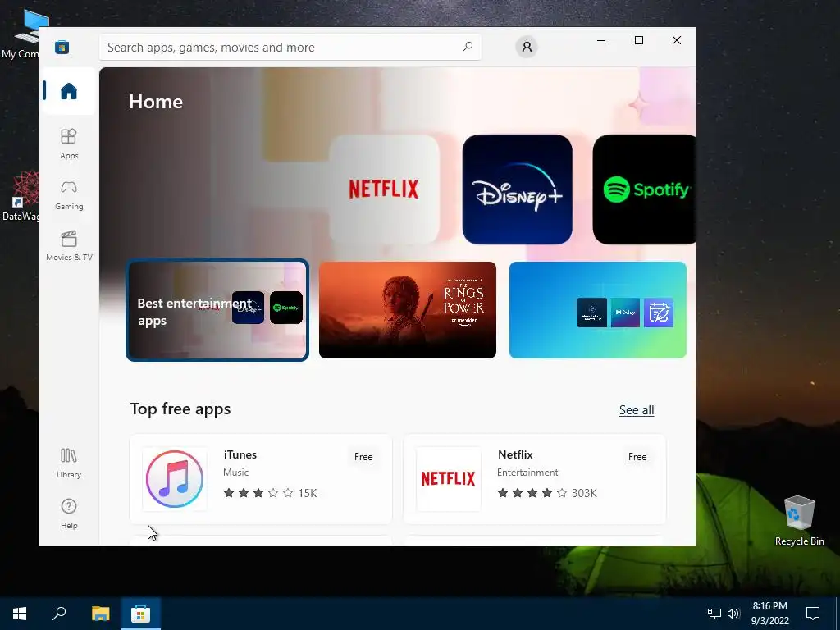Click the Free button for iTunes
The height and width of the screenshot is (630, 840).
click(363, 456)
